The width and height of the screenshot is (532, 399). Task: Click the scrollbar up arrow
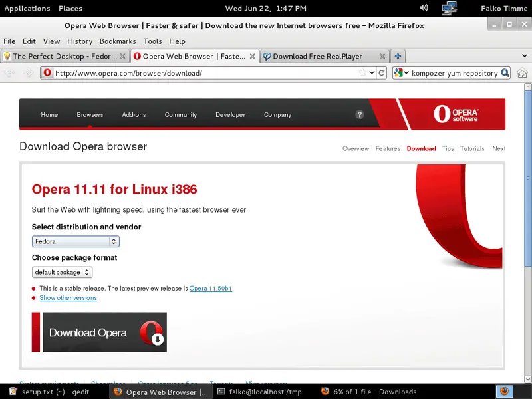coord(528,87)
